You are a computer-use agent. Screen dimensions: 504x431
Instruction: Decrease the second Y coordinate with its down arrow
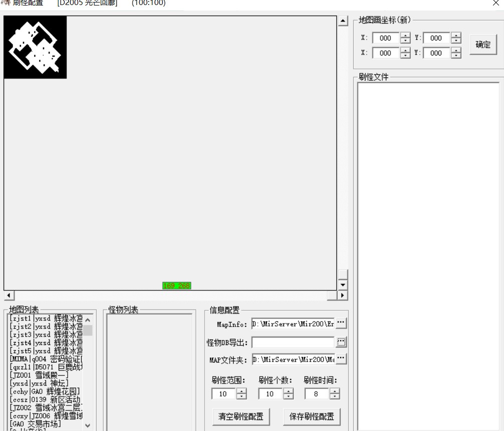point(456,55)
